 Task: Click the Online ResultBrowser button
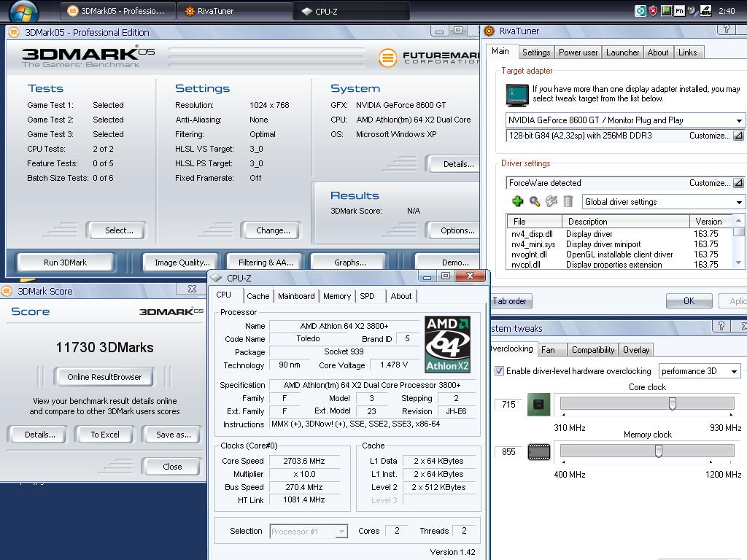(104, 377)
